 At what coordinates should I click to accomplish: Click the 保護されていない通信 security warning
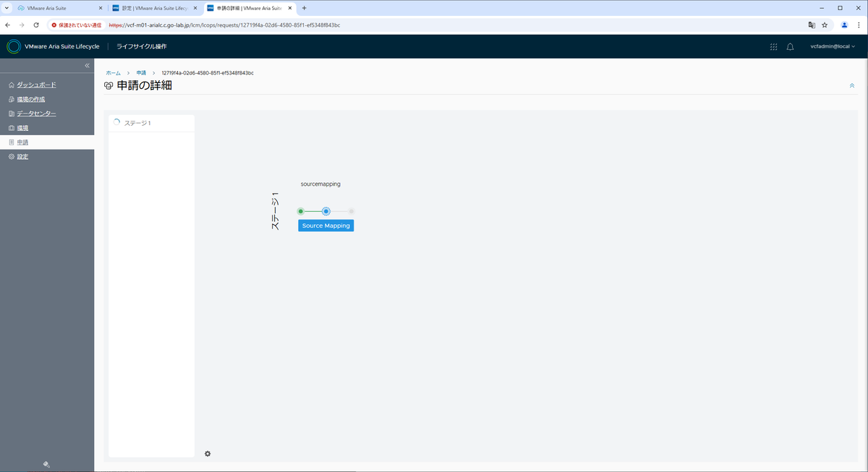click(x=77, y=25)
